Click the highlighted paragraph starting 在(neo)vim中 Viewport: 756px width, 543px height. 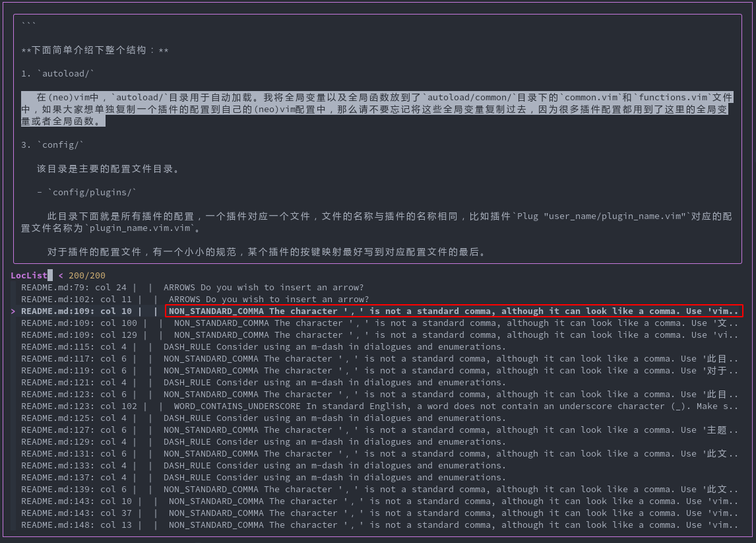tap(377, 109)
